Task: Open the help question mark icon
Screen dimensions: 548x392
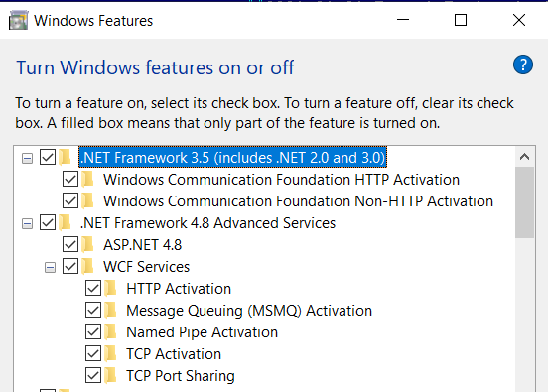Action: [523, 65]
